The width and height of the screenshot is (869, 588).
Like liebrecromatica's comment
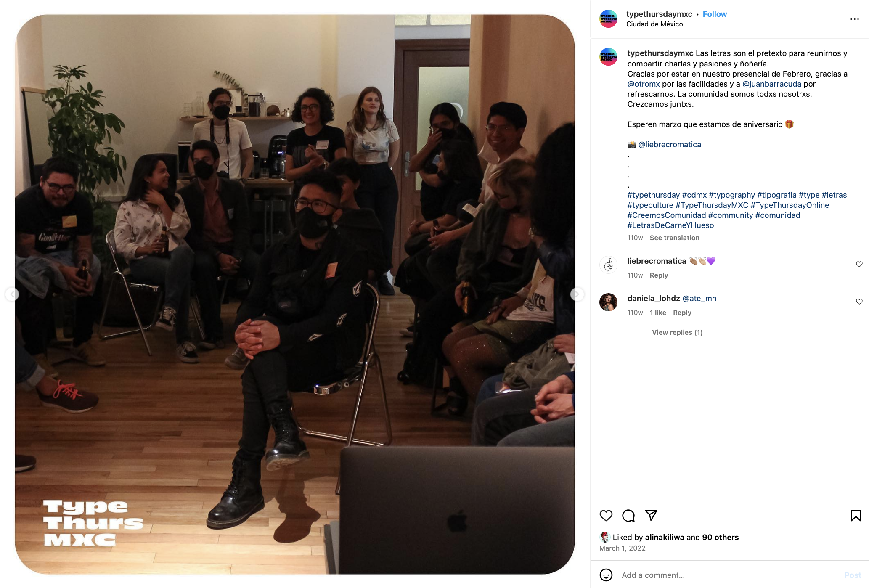pyautogui.click(x=859, y=264)
